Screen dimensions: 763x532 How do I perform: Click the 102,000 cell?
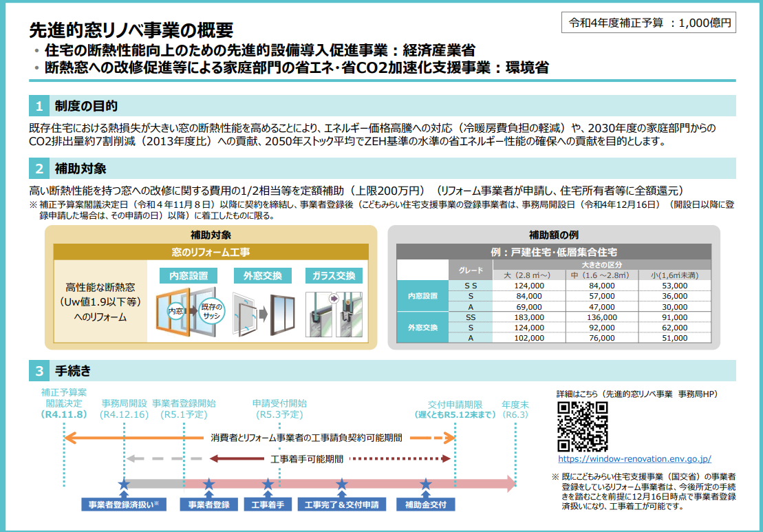[529, 338]
